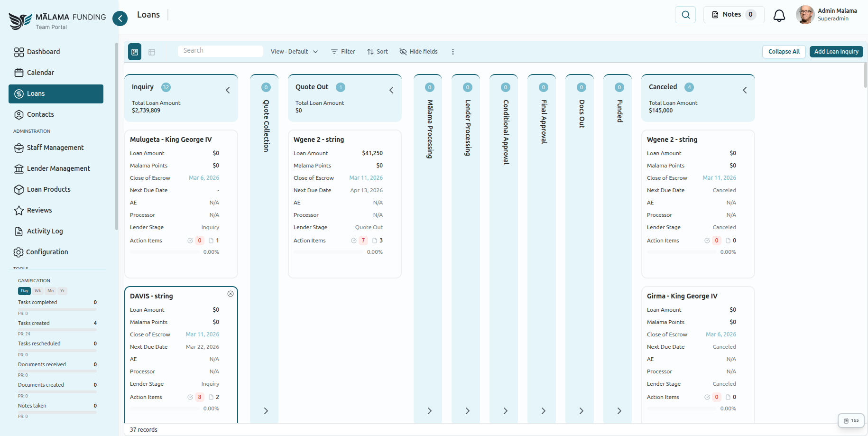Viewport: 868px width, 436px height.
Task: Click the Collapse All button
Action: coord(784,51)
